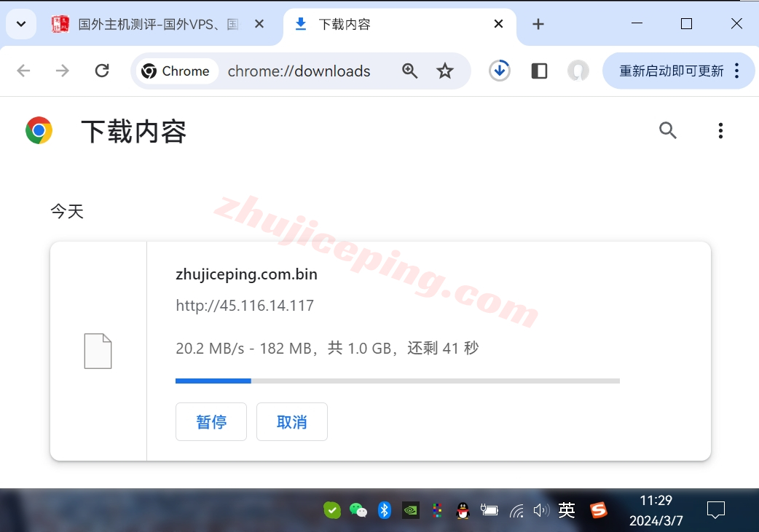Open a new tab with plus button
759x532 pixels.
point(538,24)
